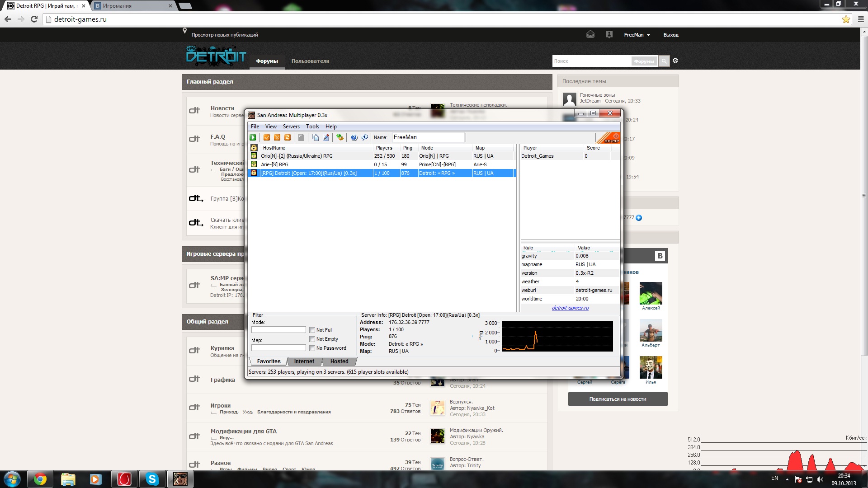This screenshot has width=868, height=488.
Task: Open the Пользователи forum tab
Action: [310, 61]
